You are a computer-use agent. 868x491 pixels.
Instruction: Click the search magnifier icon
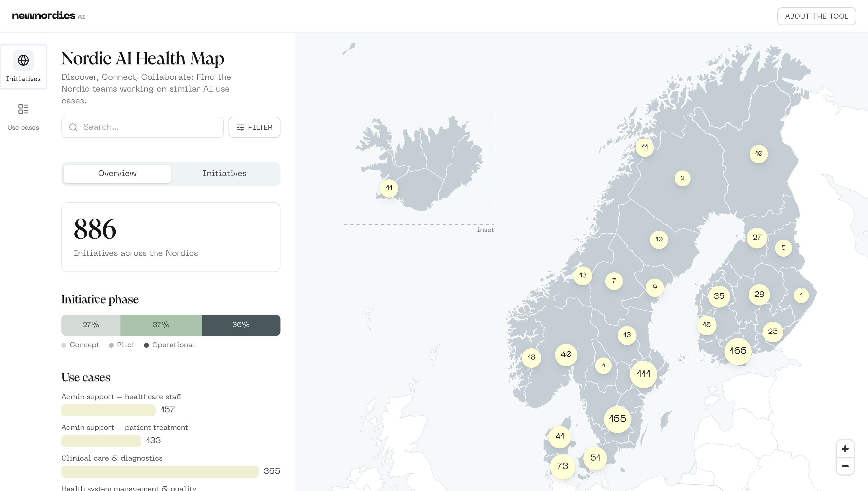point(73,127)
